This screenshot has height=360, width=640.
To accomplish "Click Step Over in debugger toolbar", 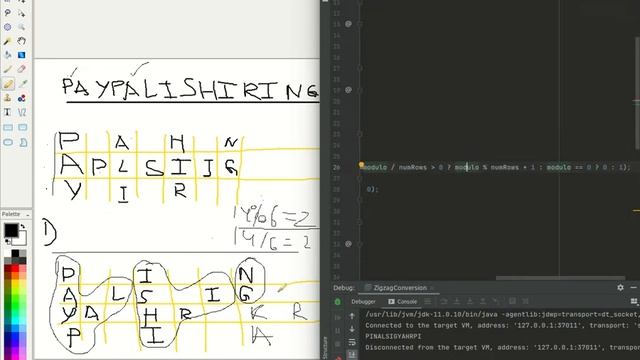I will pyautogui.click(x=444, y=301).
